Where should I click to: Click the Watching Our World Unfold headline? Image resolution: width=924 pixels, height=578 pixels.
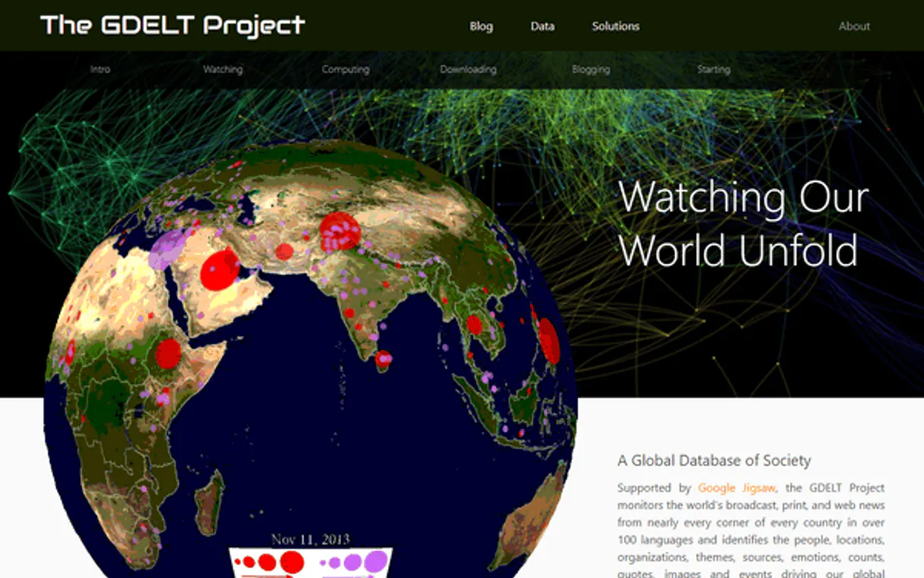tap(743, 223)
